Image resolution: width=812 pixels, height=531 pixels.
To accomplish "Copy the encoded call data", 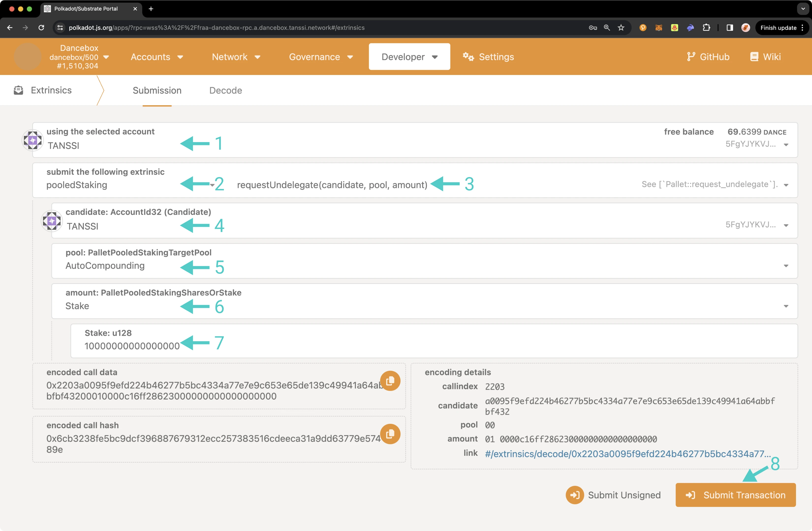I will coord(390,381).
